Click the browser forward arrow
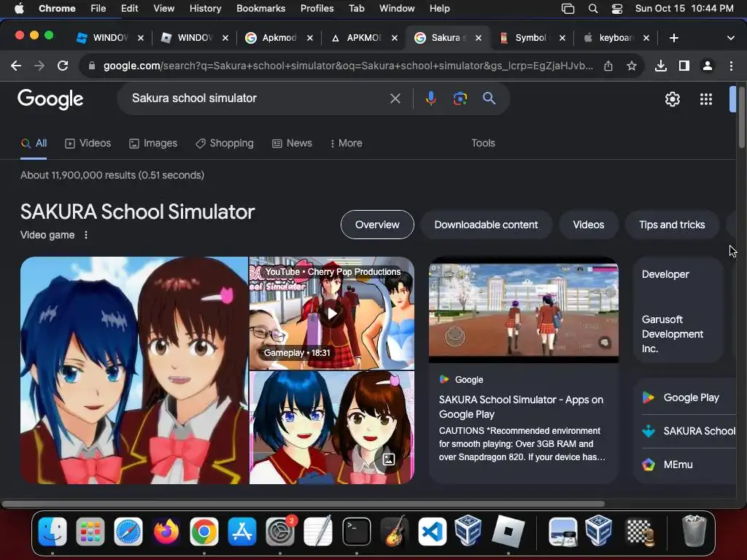The width and height of the screenshot is (747, 560). (x=39, y=66)
